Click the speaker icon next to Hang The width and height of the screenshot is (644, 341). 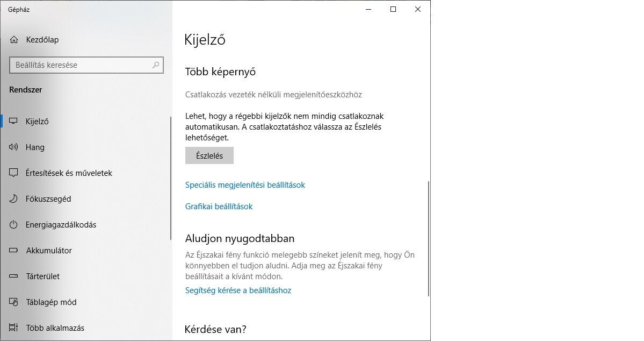click(x=13, y=147)
